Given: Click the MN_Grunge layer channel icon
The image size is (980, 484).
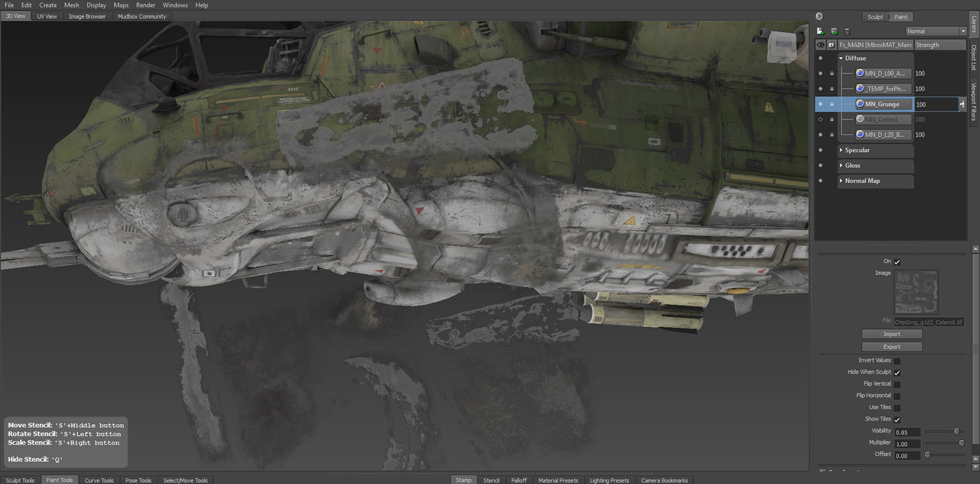Looking at the screenshot, I should tap(860, 104).
